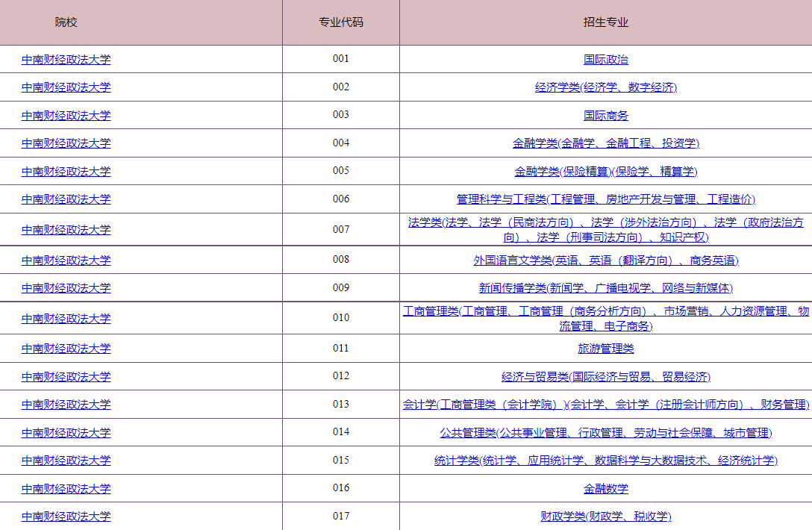
Task: Open 外国语言文学类 major link
Action: click(605, 261)
